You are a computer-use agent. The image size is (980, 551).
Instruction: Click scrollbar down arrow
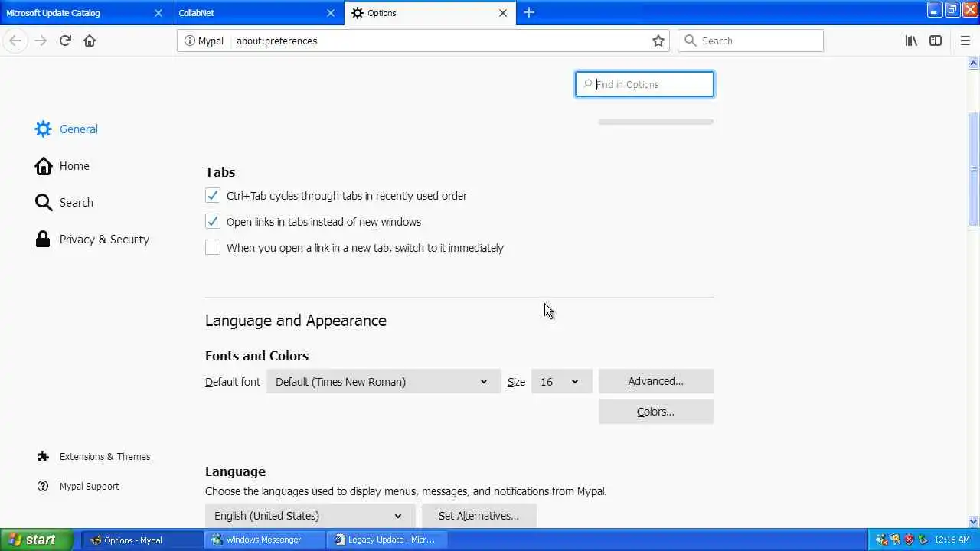click(x=974, y=521)
